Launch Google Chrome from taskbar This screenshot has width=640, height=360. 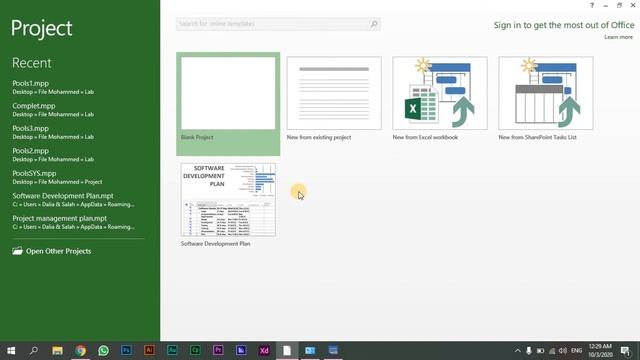pos(80,351)
